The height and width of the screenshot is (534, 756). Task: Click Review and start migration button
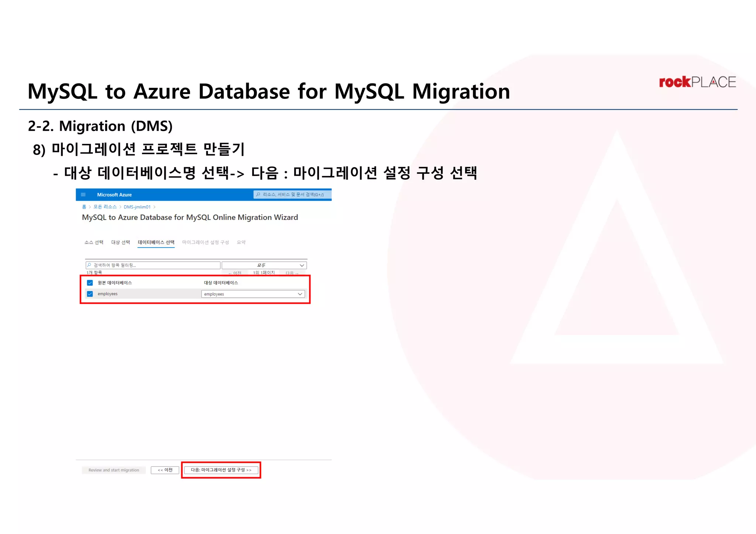[x=114, y=470]
